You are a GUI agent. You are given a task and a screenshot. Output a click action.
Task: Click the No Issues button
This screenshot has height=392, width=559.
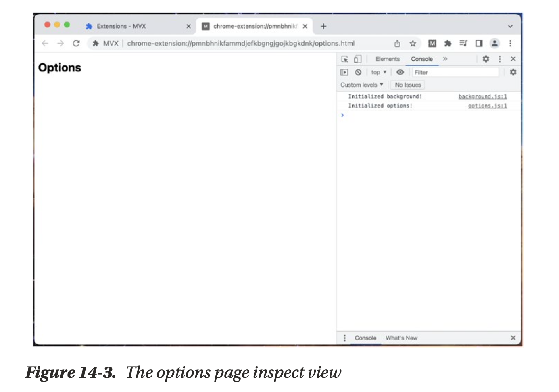pos(408,85)
